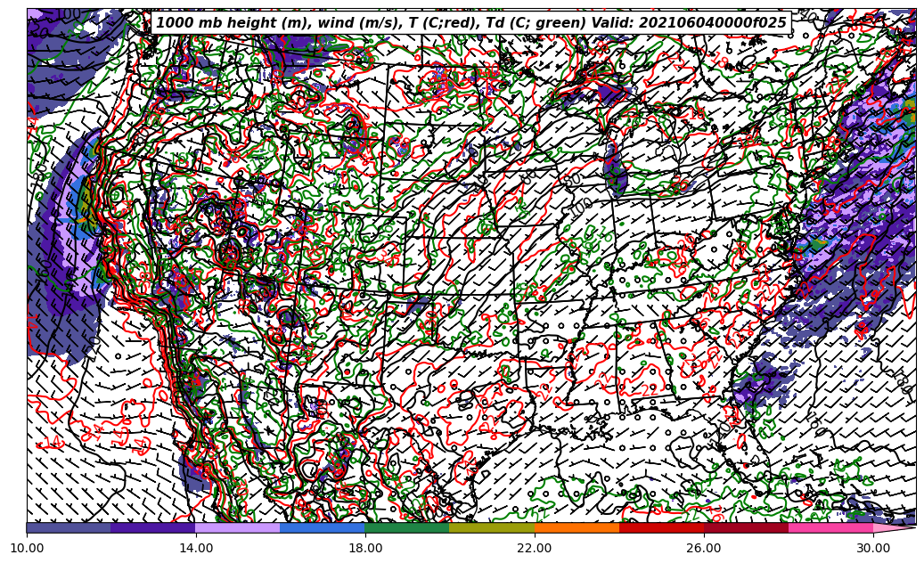Click the dark crimson 26–28 colorbar segment
The height and width of the screenshot is (563, 924).
coord(746,527)
